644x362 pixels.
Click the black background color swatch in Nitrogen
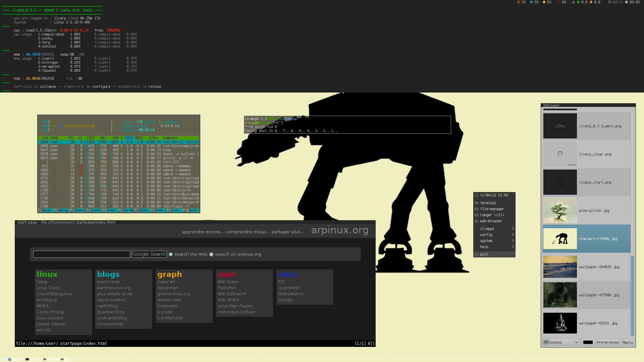tap(588, 342)
